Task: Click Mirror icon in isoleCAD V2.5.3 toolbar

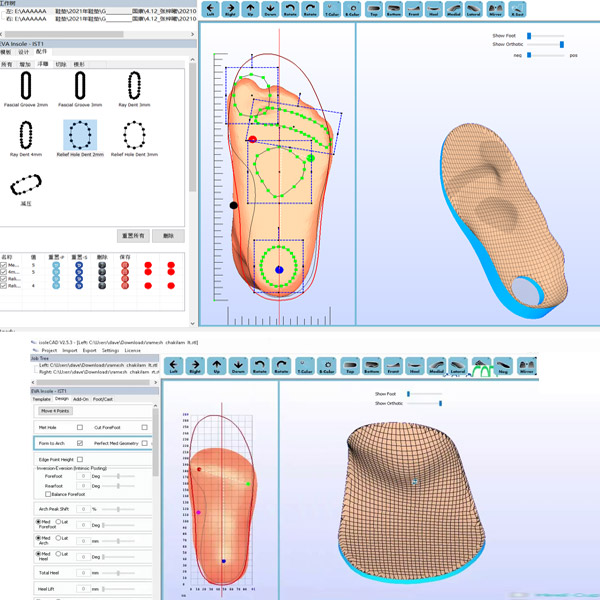Action: click(x=527, y=366)
